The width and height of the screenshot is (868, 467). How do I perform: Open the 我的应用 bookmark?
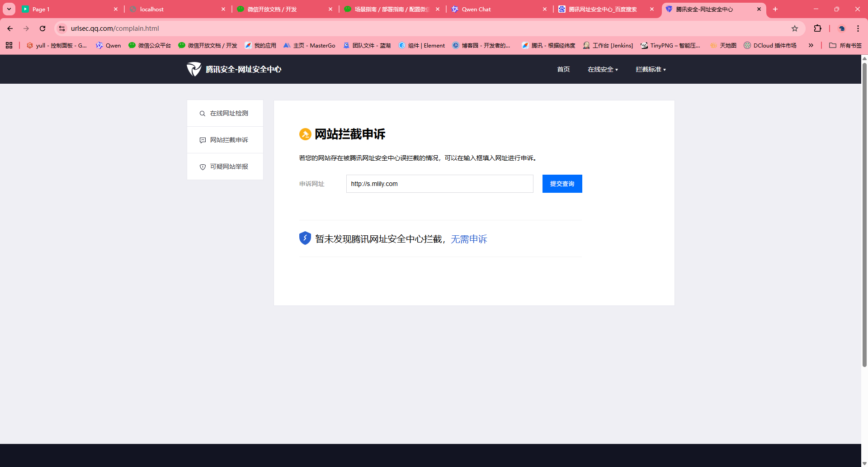click(x=260, y=45)
